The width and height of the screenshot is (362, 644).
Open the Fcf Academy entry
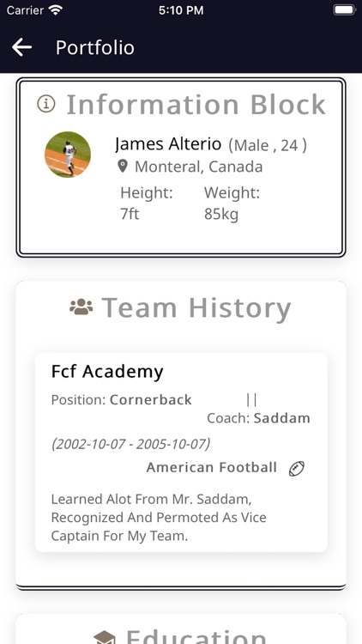[x=181, y=452]
